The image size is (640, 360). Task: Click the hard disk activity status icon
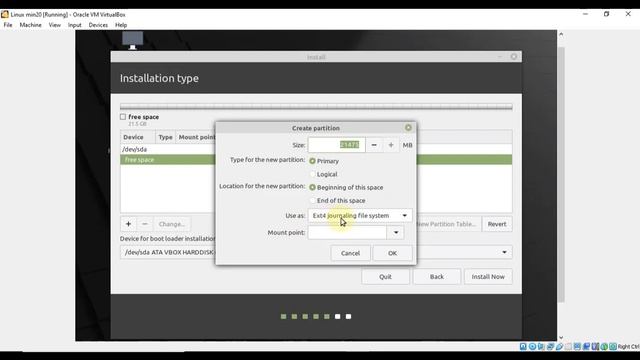(x=523, y=347)
